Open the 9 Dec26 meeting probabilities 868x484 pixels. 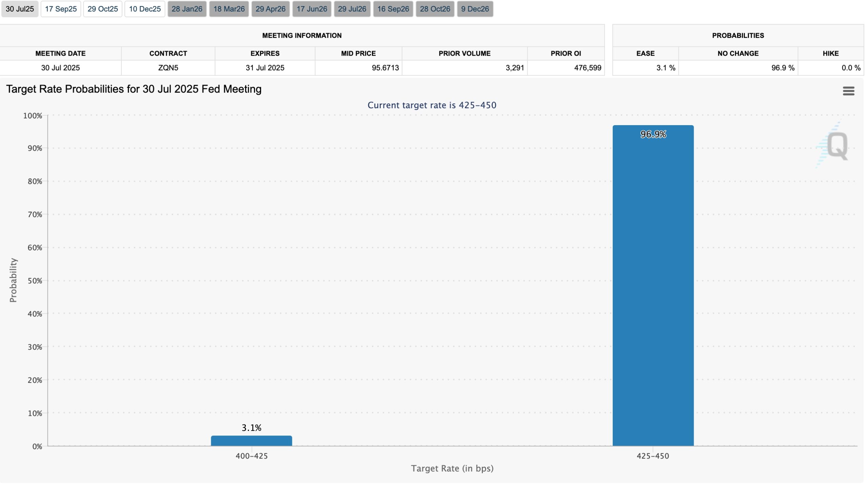click(x=475, y=9)
